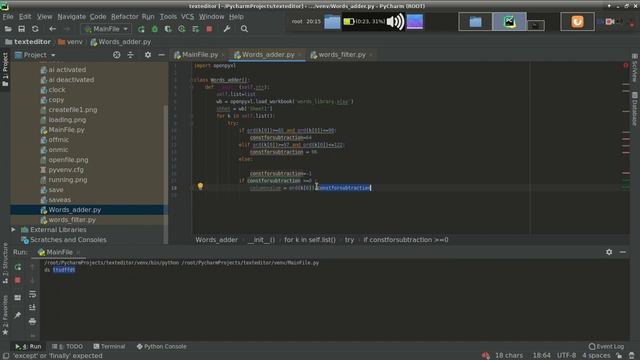Toggle the Project side tool window tab
The width and height of the screenshot is (640, 360).
coord(5,69)
